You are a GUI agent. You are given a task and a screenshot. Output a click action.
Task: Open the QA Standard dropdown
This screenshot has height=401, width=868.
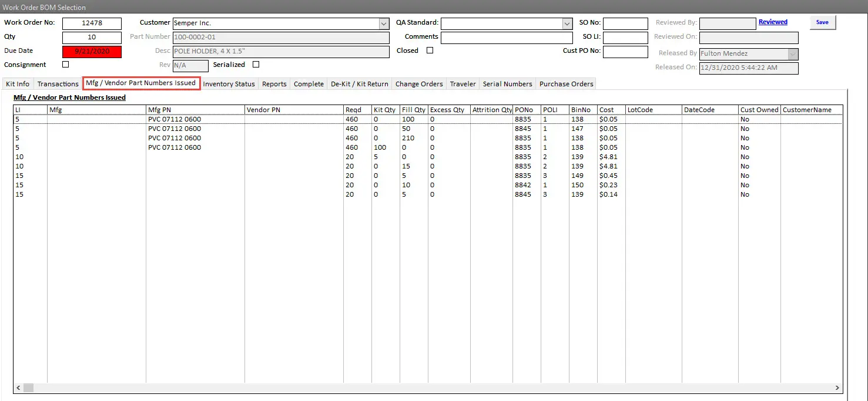click(567, 24)
